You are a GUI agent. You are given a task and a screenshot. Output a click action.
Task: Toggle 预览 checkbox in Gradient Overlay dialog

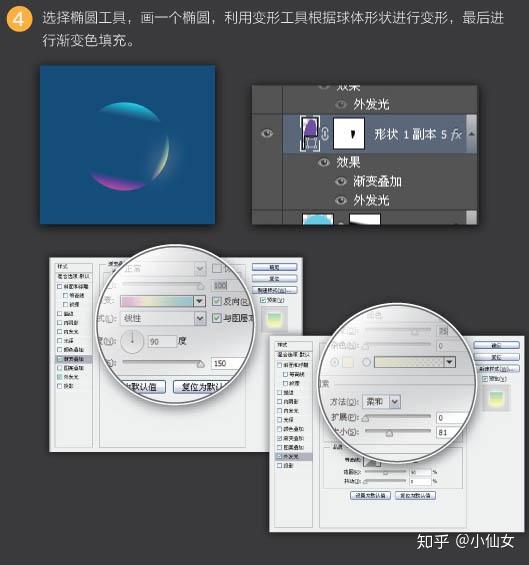pos(263,300)
